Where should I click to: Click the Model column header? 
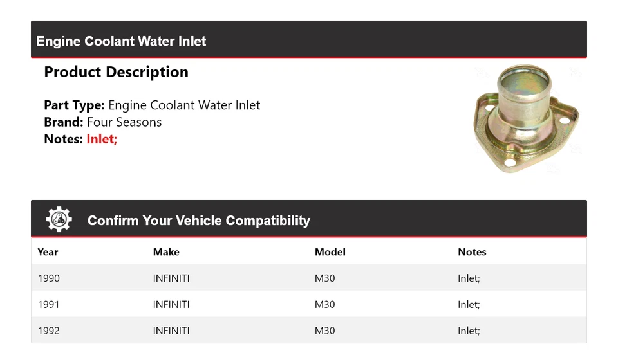point(330,252)
